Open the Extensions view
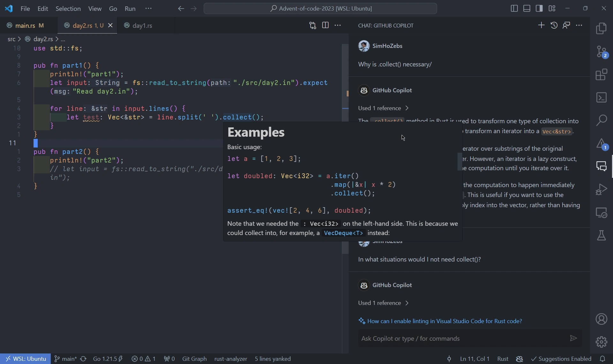The width and height of the screenshot is (613, 364). click(x=602, y=75)
